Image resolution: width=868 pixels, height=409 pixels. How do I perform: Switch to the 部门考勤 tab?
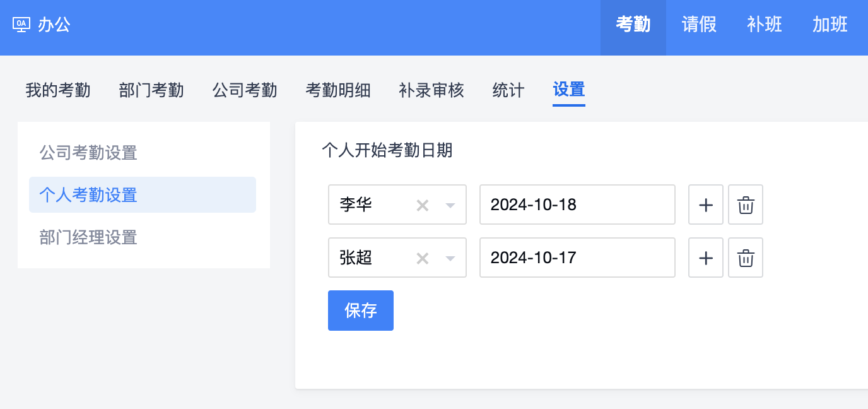[151, 90]
